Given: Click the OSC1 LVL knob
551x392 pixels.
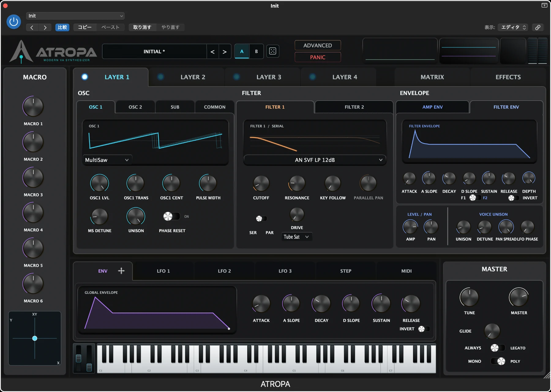Looking at the screenshot, I should [x=99, y=183].
